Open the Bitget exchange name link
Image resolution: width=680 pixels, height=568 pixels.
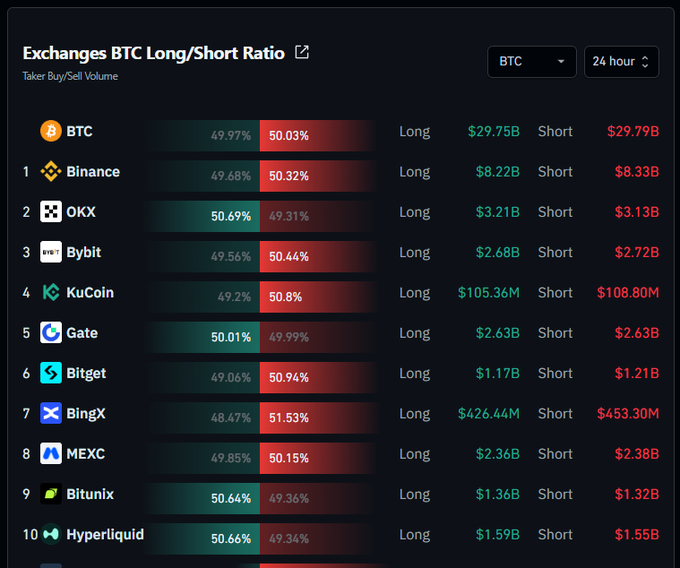pyautogui.click(x=86, y=373)
